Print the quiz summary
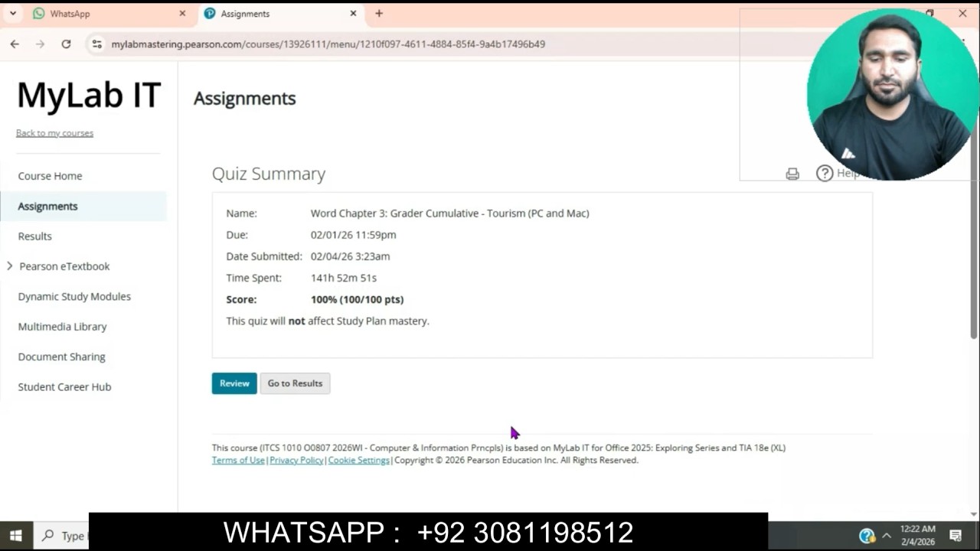Viewport: 980px width, 551px height. click(792, 174)
